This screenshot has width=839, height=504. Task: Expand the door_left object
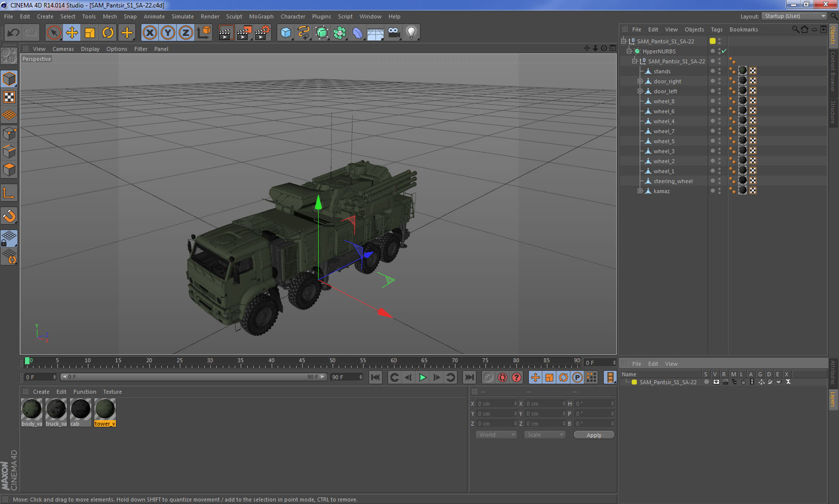click(x=640, y=91)
